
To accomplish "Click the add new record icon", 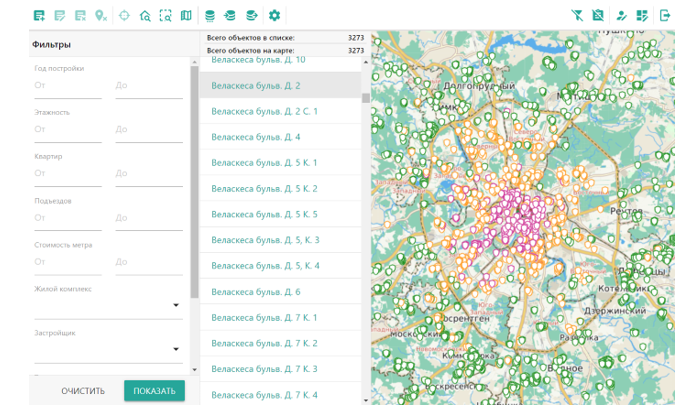I will click(39, 15).
